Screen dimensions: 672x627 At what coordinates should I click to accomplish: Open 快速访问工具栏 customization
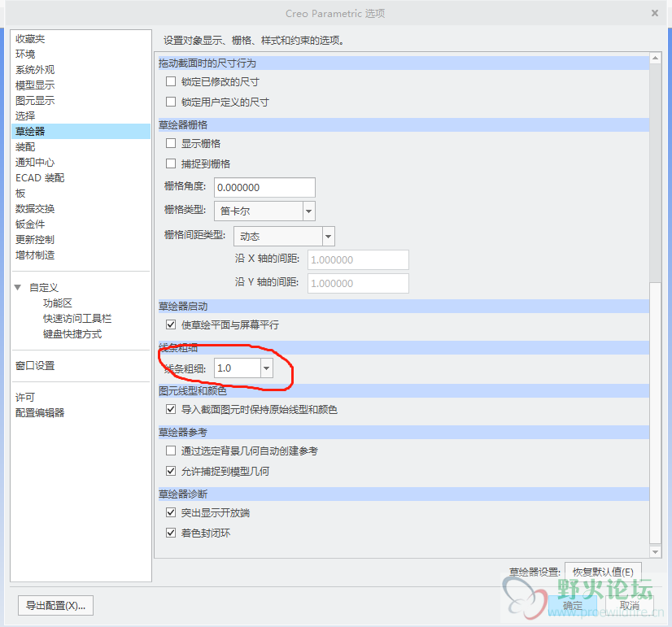pyautogui.click(x=77, y=318)
